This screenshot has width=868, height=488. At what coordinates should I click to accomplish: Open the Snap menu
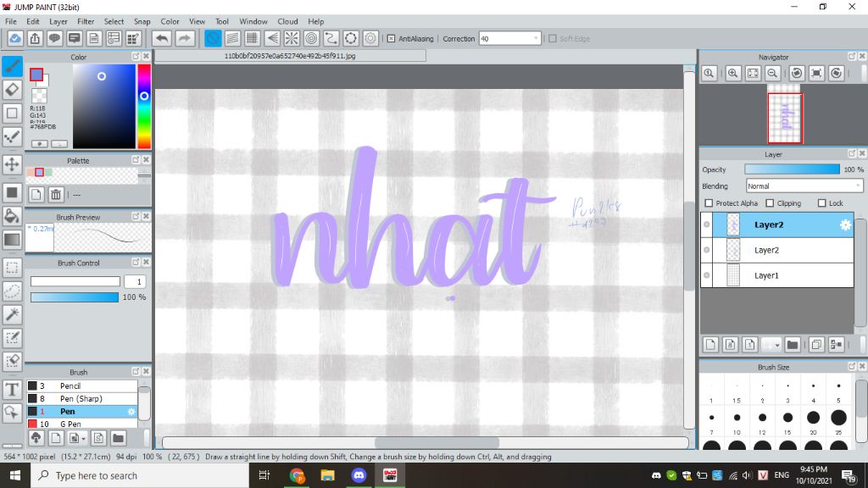click(x=142, y=21)
